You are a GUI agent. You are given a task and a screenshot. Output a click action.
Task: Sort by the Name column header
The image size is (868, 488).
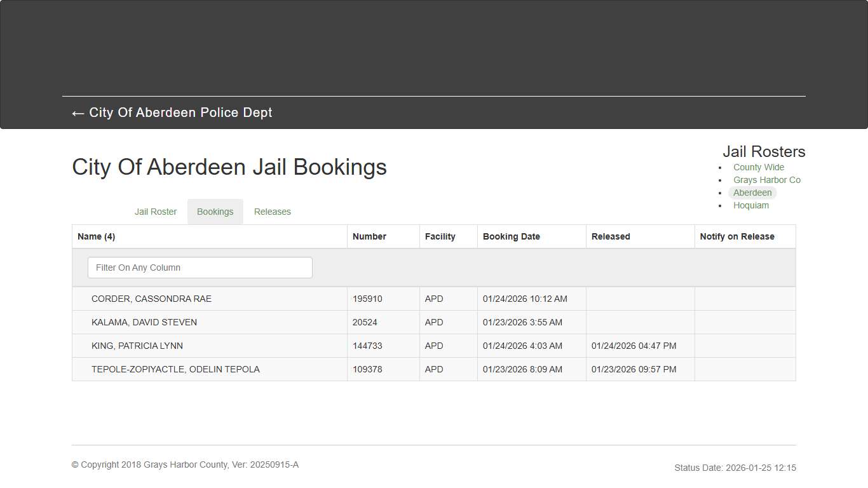96,236
